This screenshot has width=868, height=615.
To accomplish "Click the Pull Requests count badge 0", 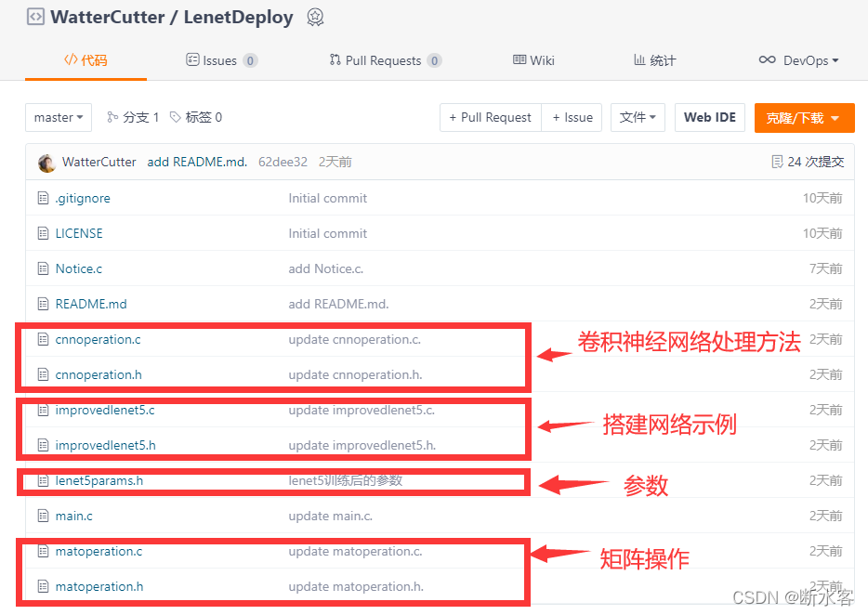I will [x=435, y=60].
